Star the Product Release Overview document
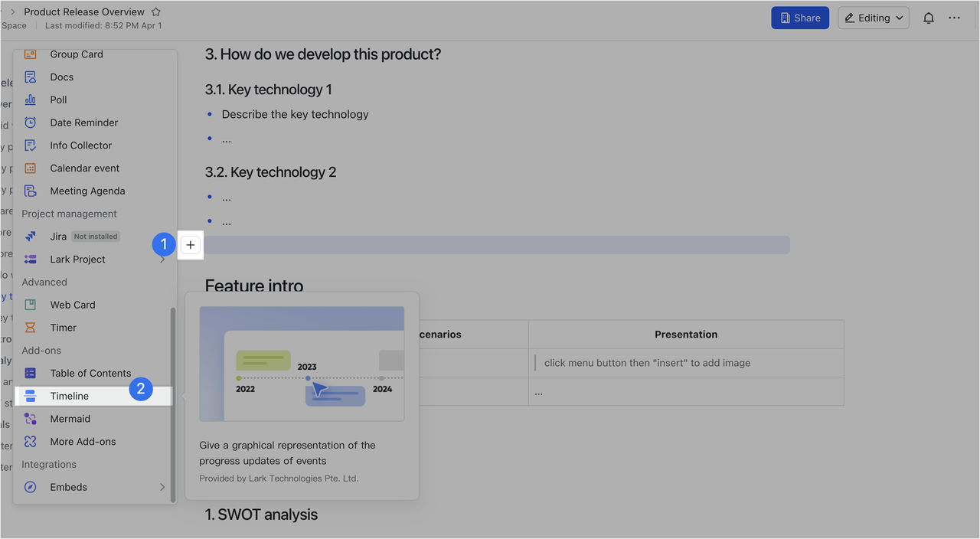 point(156,12)
